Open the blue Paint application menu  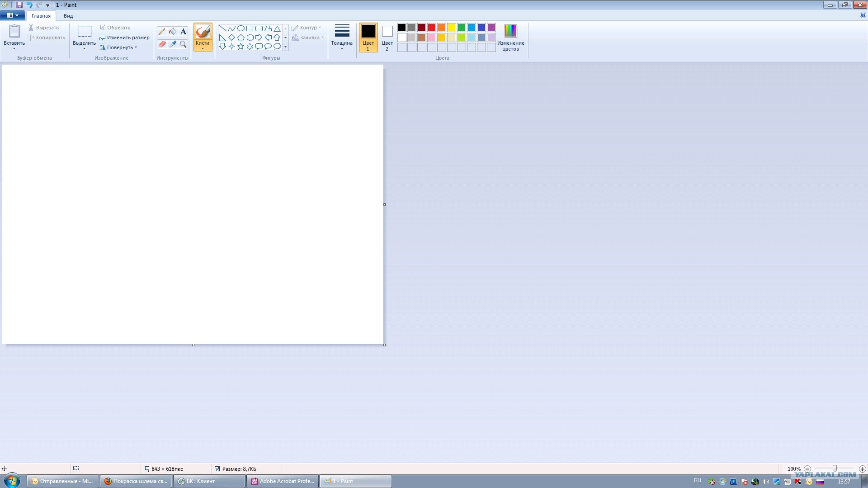click(13, 15)
